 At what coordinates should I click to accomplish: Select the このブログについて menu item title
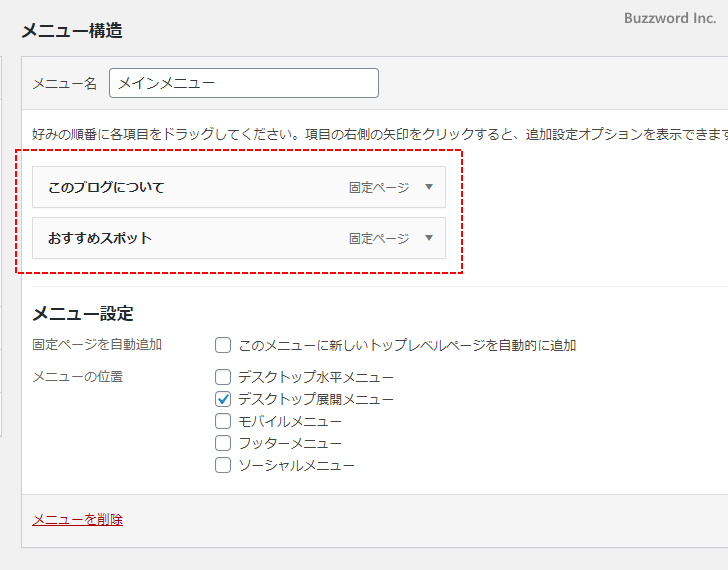click(106, 187)
